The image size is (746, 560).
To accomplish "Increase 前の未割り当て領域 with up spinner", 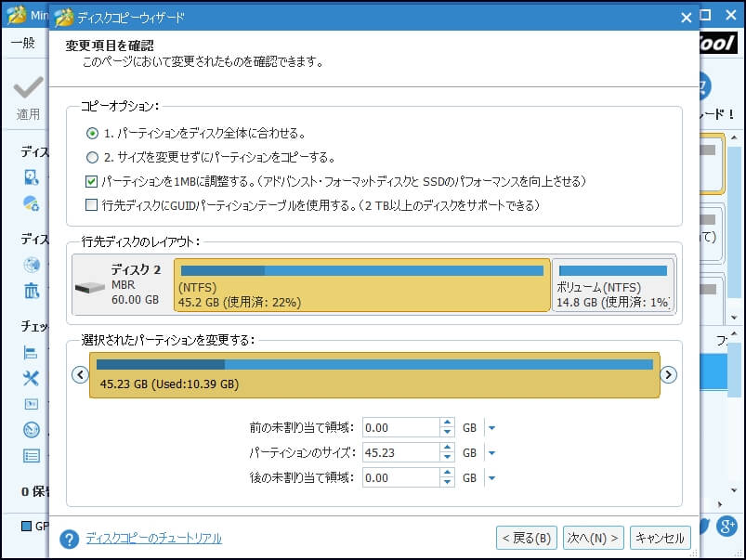I will [x=447, y=423].
